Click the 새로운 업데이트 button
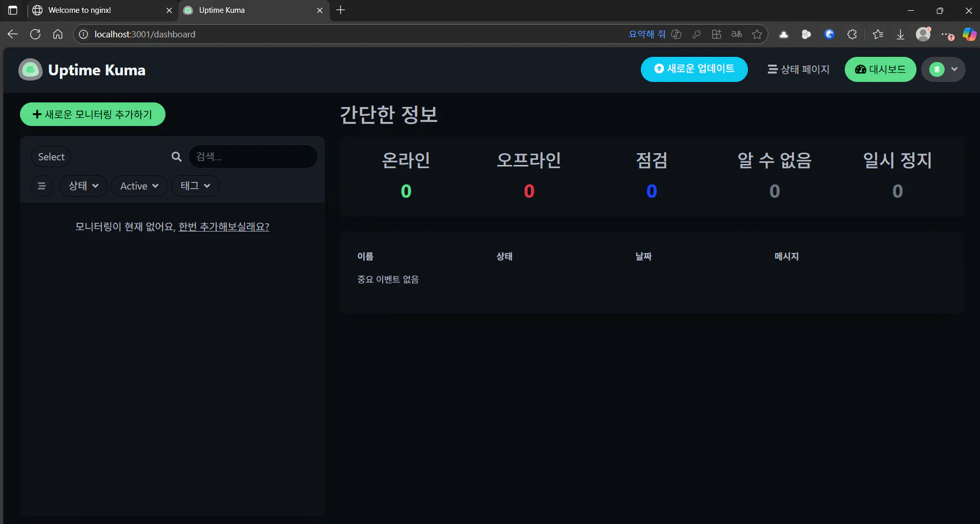 click(x=694, y=69)
